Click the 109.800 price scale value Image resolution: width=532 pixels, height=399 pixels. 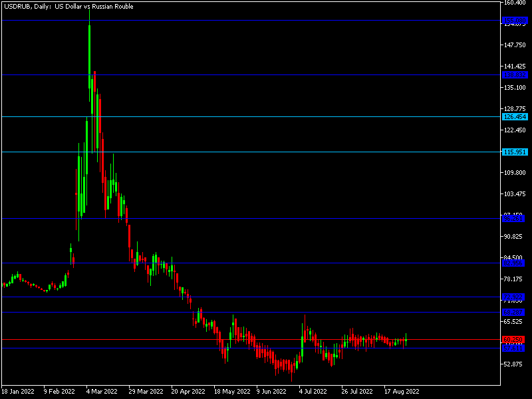click(x=515, y=173)
